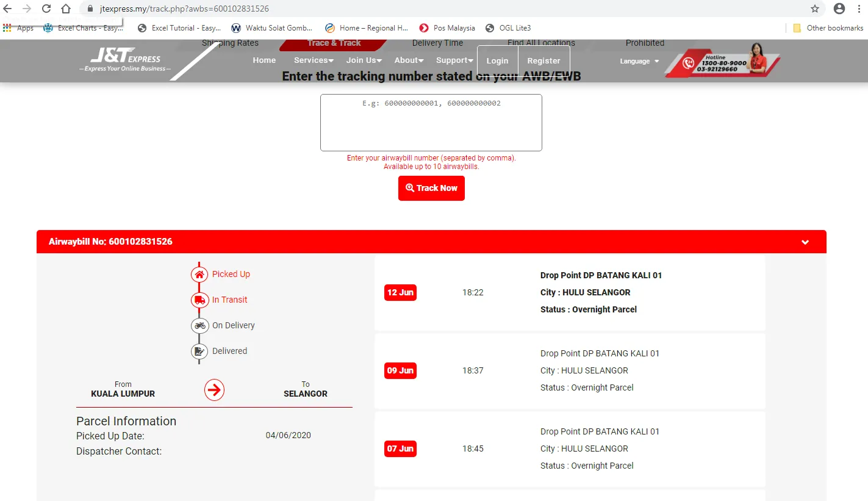Screen dimensions: 868x501
Task: Open the Language dropdown
Action: tap(639, 61)
